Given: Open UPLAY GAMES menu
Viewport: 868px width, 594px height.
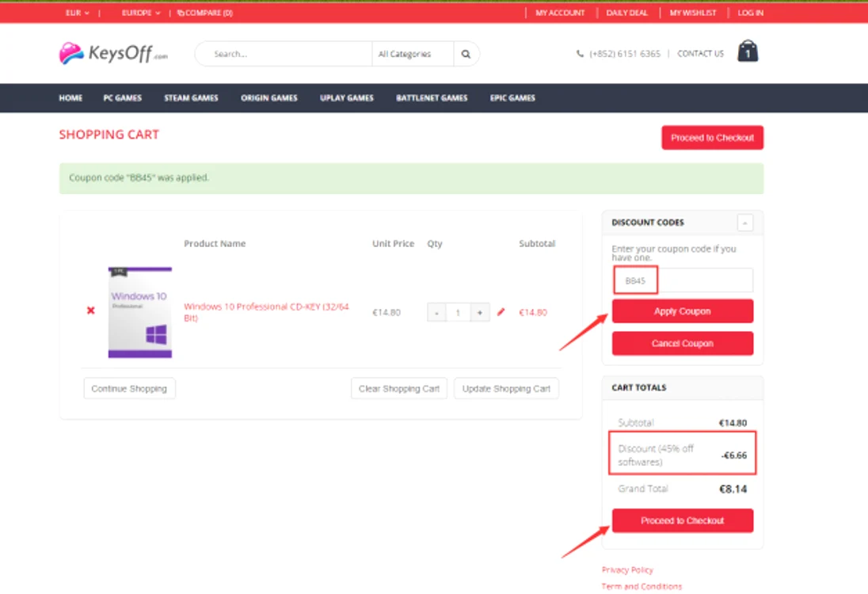Looking at the screenshot, I should point(347,98).
